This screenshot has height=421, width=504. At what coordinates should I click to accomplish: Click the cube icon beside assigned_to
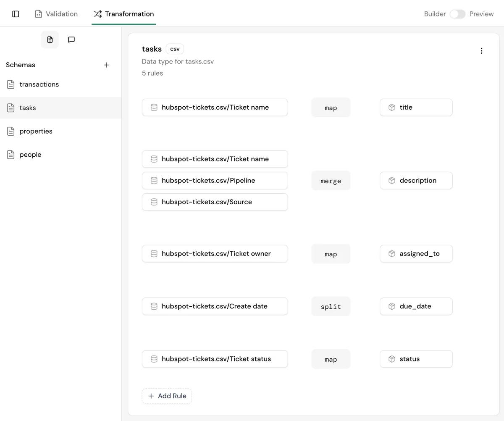coord(392,253)
